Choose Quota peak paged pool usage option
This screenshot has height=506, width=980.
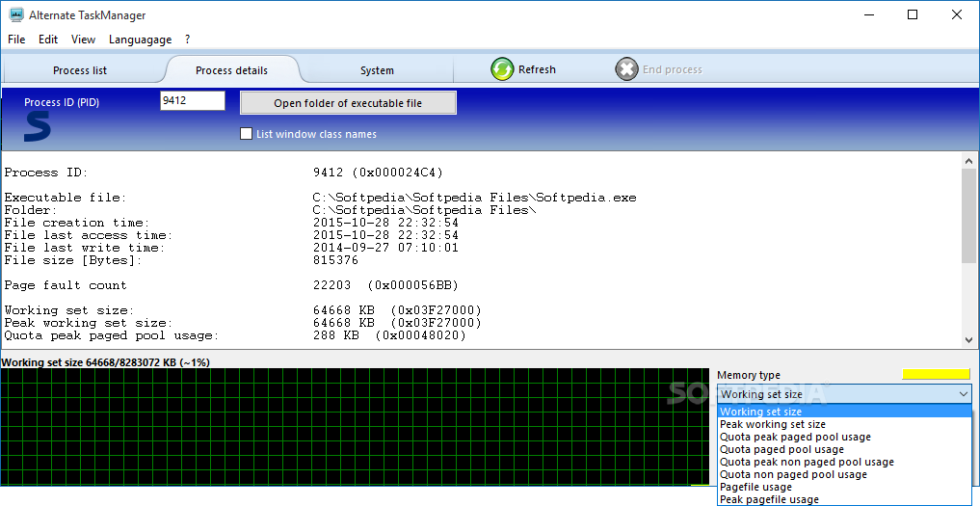[844, 437]
